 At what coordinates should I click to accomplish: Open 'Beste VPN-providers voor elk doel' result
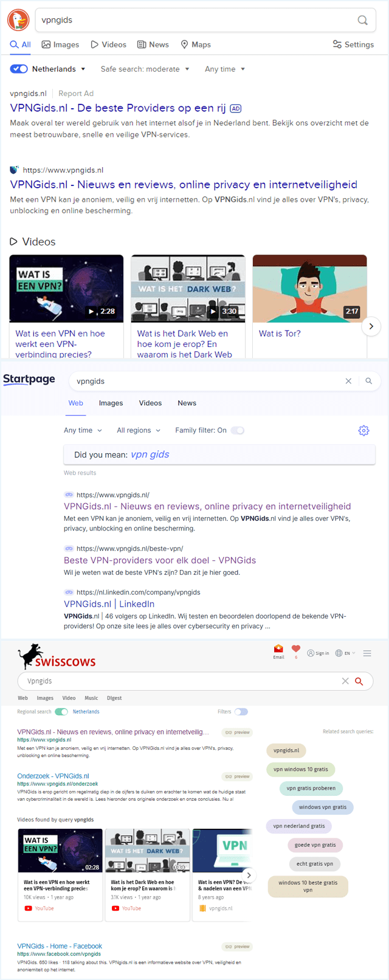click(x=160, y=560)
